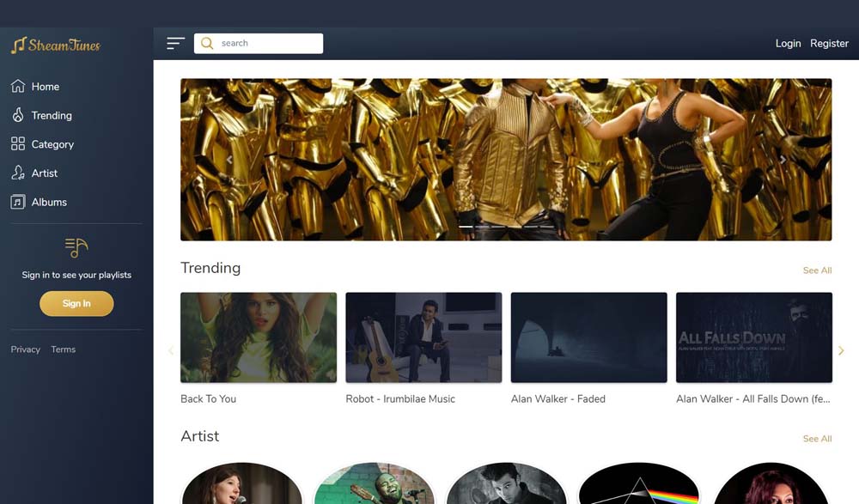This screenshot has width=859, height=504.
Task: Open the female singer artist circle thumbnail
Action: [x=241, y=483]
